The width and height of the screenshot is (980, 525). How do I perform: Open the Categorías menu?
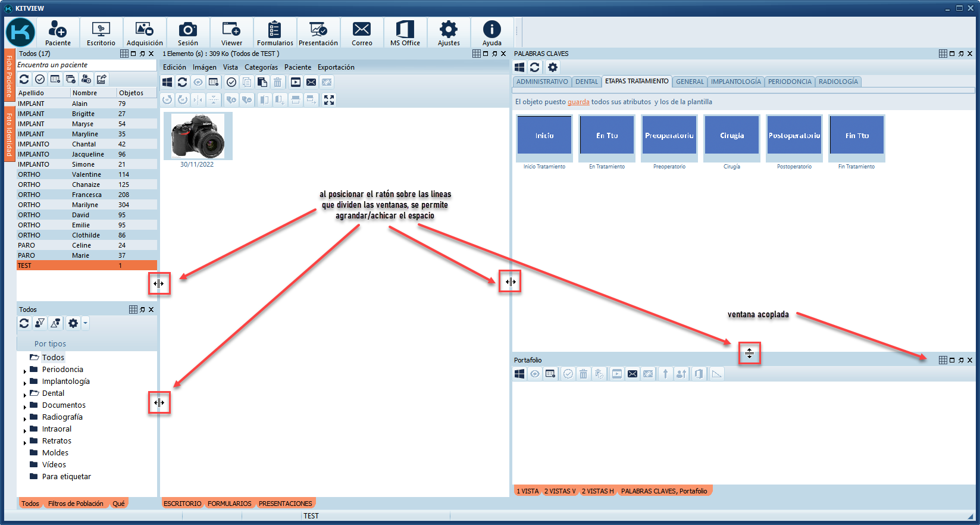point(261,67)
